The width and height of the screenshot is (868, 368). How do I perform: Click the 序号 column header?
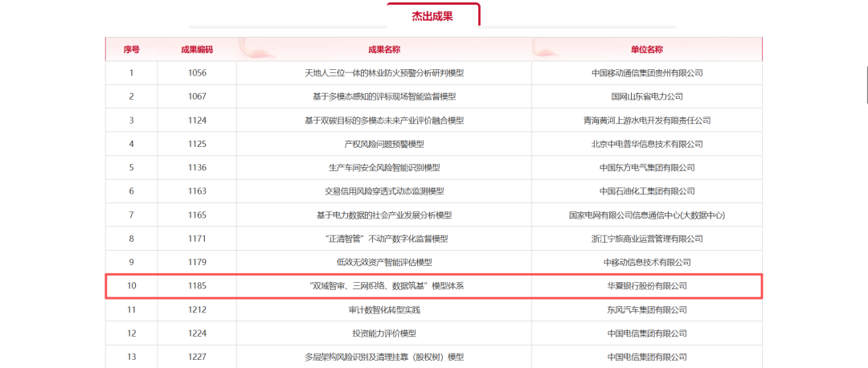coord(131,49)
